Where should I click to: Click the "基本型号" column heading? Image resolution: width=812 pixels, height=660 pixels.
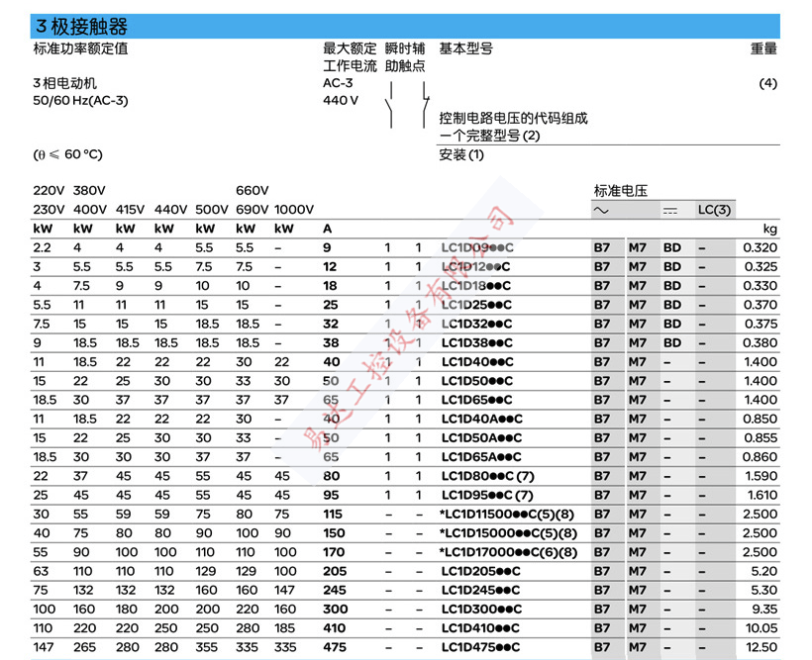(x=466, y=48)
